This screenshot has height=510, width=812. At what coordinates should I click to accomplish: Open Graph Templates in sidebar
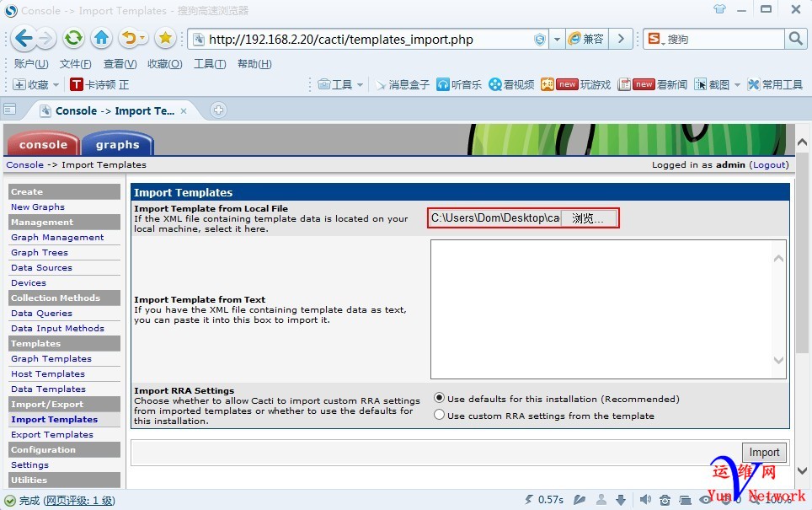pyautogui.click(x=51, y=358)
